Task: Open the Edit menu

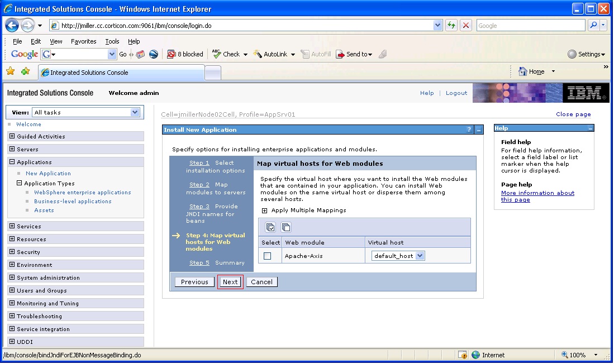Action: coord(36,41)
